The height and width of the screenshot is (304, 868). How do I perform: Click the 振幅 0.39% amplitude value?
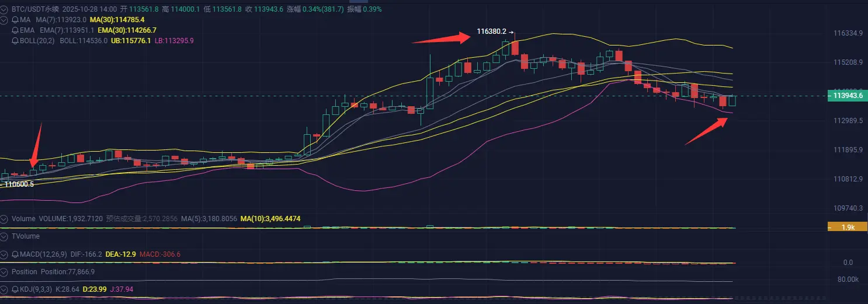click(x=364, y=9)
